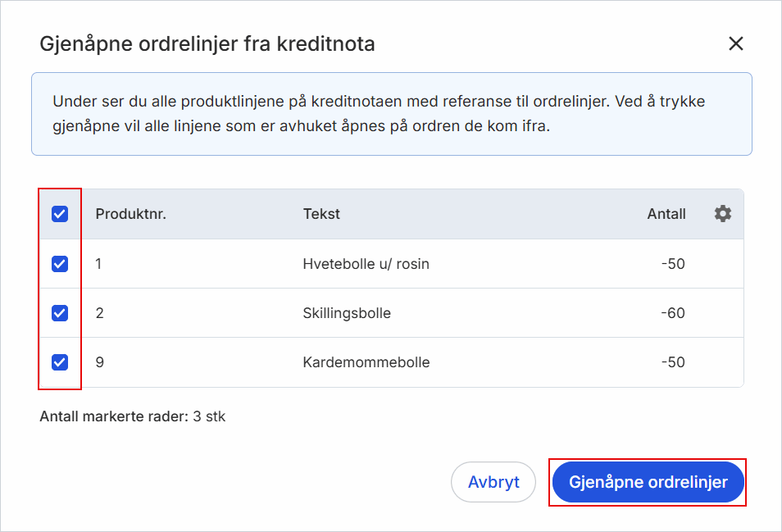Click the Produktnr. column header
Screen dimensions: 782x532
(x=130, y=214)
